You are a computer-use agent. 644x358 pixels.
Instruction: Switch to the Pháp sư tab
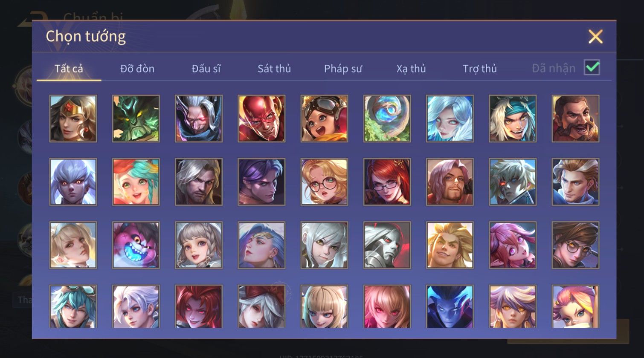coord(343,69)
